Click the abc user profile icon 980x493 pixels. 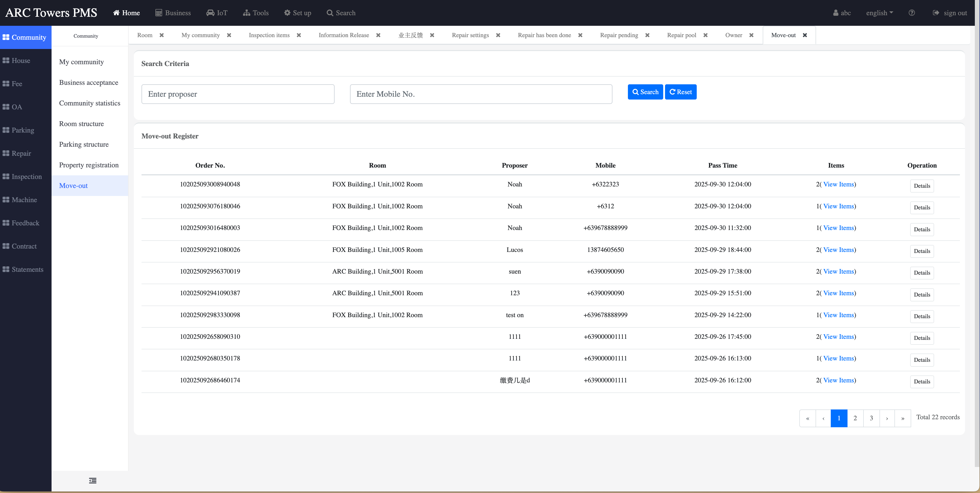835,13
